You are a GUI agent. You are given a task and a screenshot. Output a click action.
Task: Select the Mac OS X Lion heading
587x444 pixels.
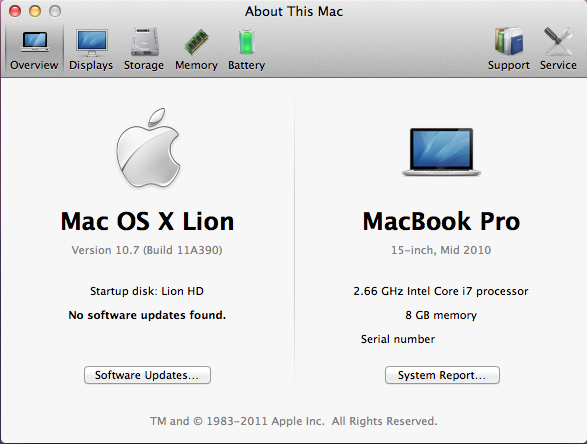click(x=147, y=221)
